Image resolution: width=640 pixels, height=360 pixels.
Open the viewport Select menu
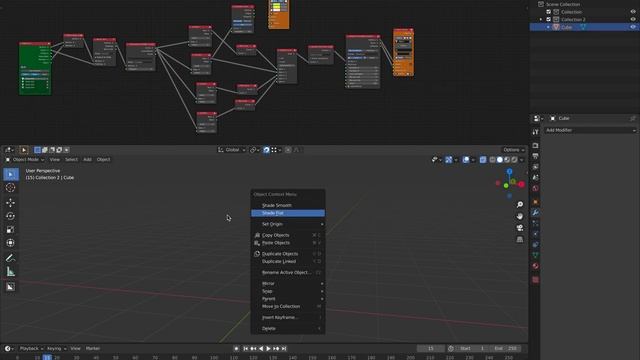(x=71, y=160)
